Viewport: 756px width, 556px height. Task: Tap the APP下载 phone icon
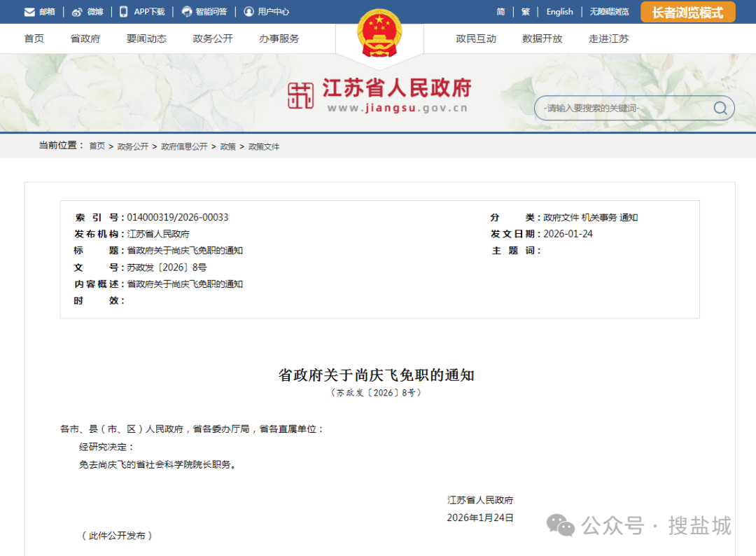tap(123, 12)
